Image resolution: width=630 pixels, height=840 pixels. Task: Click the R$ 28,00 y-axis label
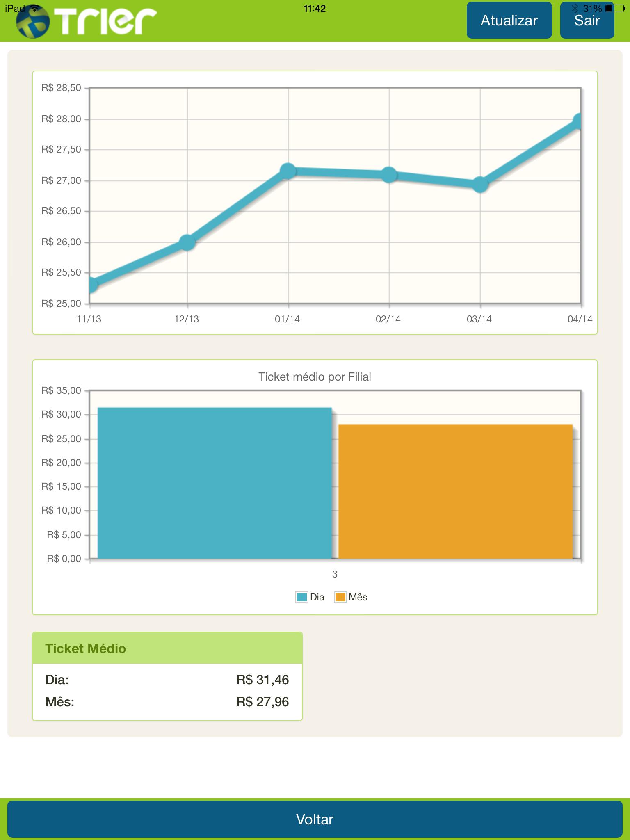(x=62, y=119)
